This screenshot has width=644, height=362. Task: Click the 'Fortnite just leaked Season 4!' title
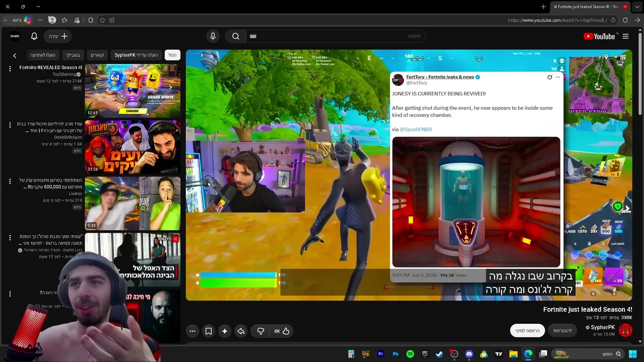click(588, 309)
